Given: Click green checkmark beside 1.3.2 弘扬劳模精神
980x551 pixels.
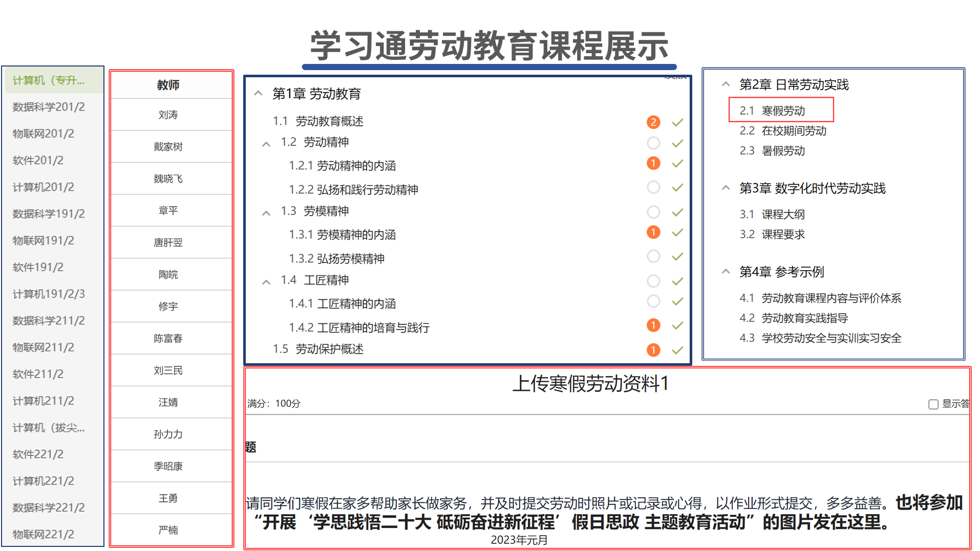Looking at the screenshot, I should (677, 257).
